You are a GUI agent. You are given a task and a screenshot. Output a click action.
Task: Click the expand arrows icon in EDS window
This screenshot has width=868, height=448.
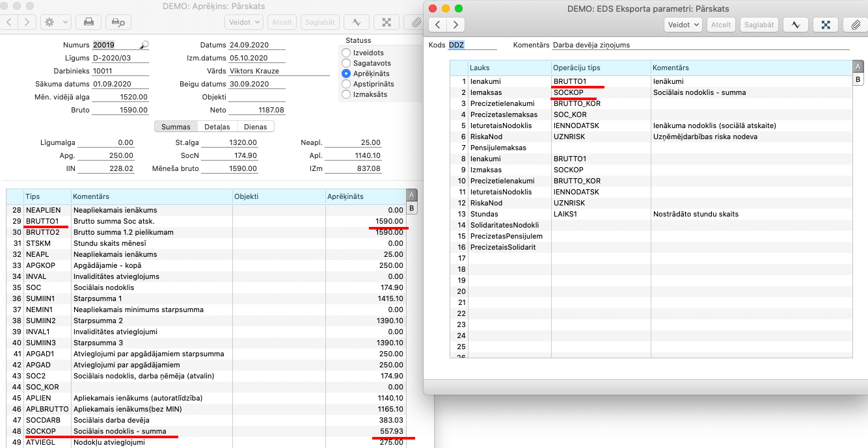(x=826, y=25)
